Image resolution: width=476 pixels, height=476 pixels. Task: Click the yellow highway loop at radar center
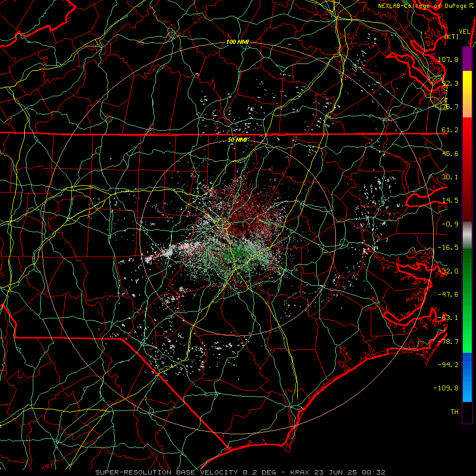tap(223, 223)
